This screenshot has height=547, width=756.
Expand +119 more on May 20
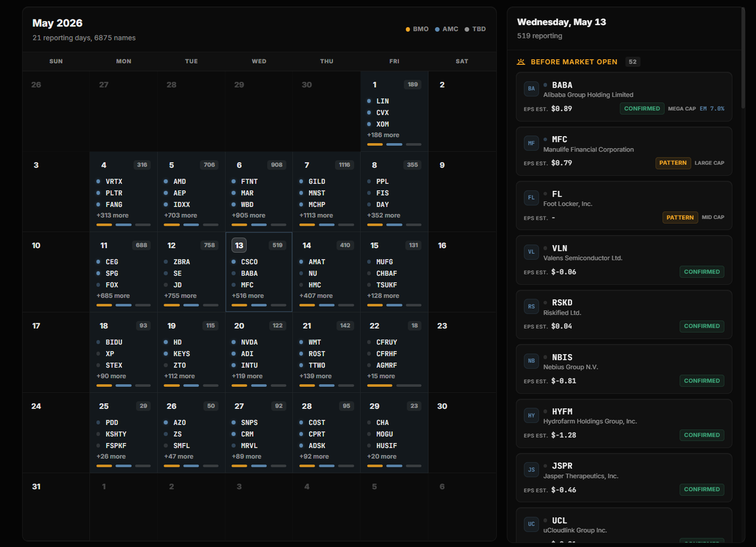coord(247,376)
